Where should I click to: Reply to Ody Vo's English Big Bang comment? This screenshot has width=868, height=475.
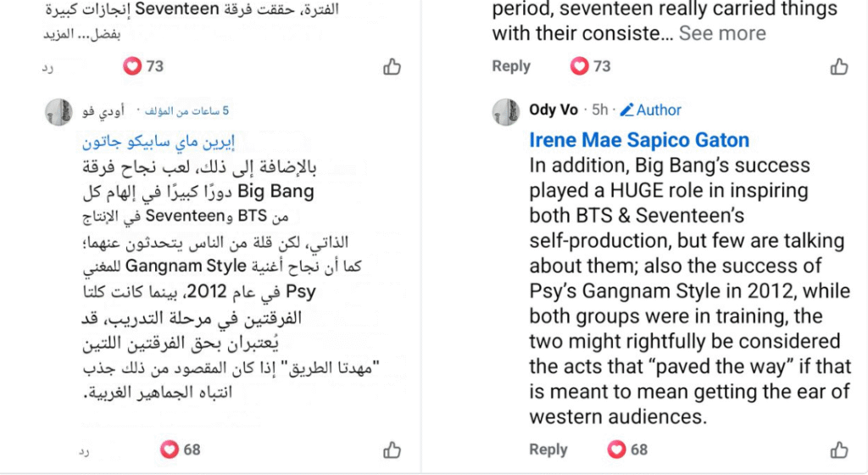pos(548,450)
